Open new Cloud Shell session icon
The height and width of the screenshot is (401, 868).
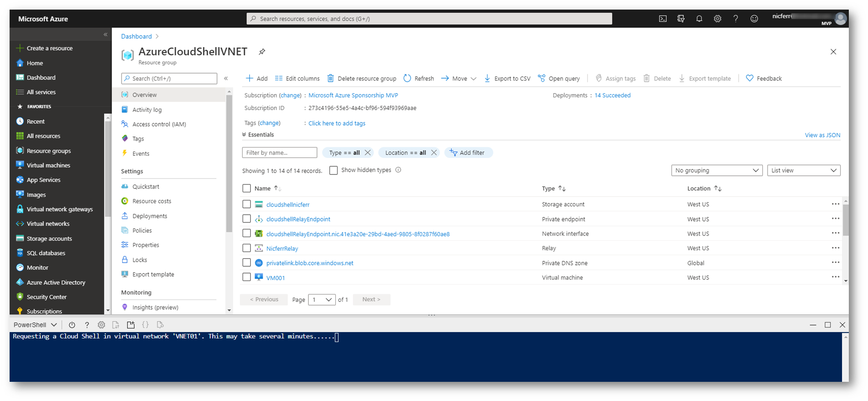click(131, 325)
